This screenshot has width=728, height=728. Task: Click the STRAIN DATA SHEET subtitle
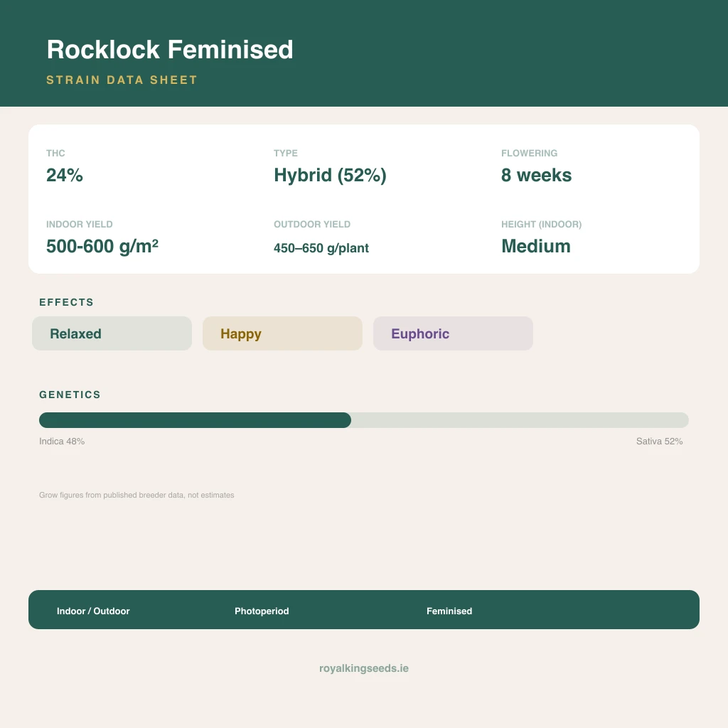(x=122, y=80)
